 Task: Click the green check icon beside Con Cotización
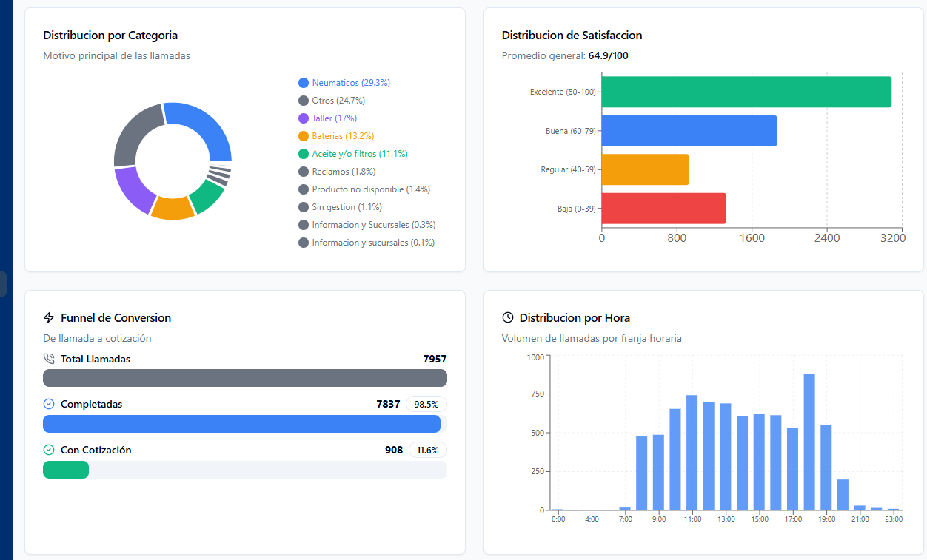[49, 450]
